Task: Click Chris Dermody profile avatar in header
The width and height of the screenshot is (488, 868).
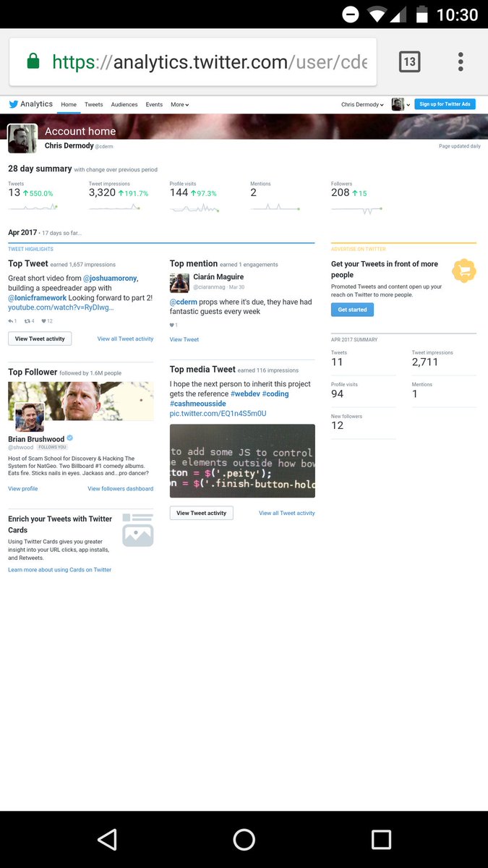Action: [22, 138]
